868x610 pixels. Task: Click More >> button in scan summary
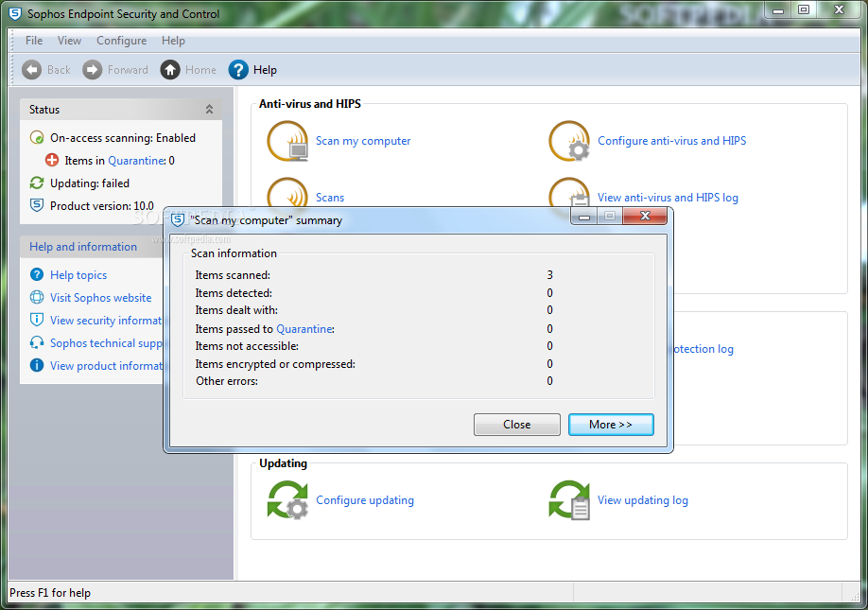pos(611,425)
